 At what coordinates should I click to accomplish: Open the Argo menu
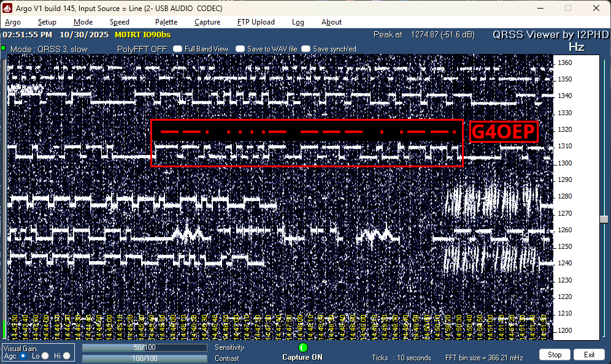[13, 22]
